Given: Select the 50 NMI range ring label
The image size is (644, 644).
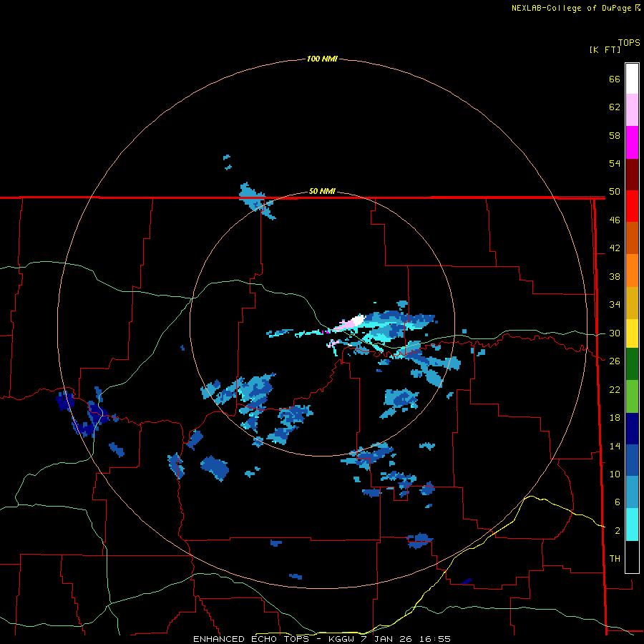Looking at the screenshot, I should point(322,191).
